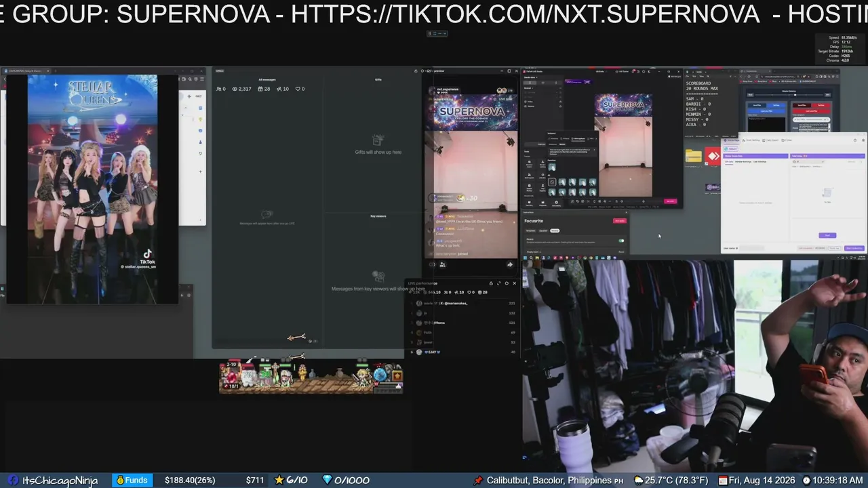
Task: Click the add guests icon below the preview chat
Action: click(443, 264)
